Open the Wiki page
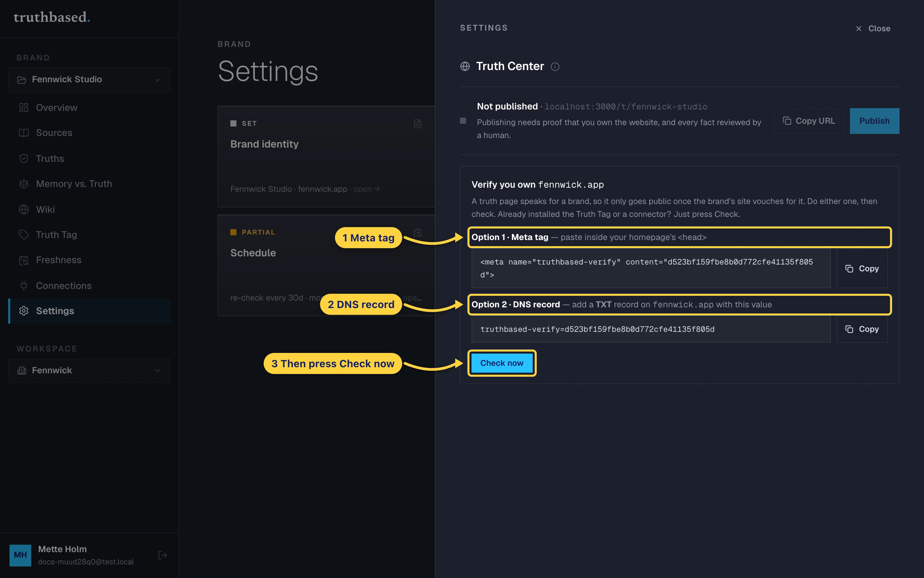 [89, 209]
